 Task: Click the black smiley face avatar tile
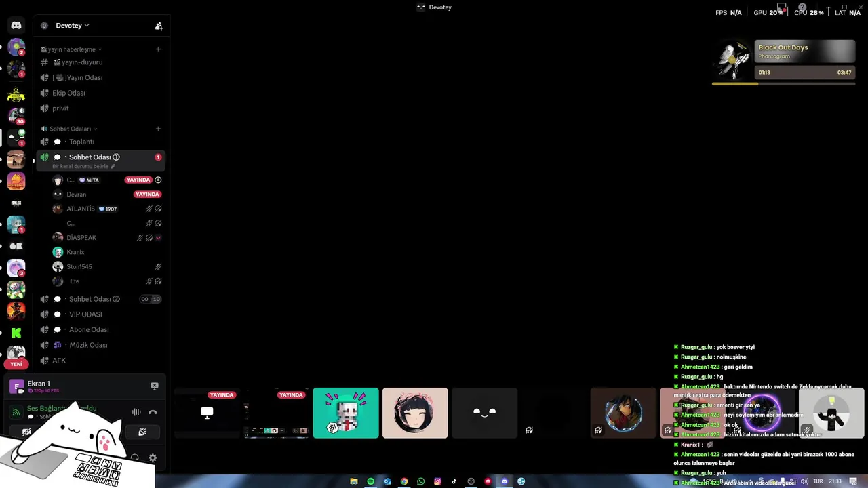(x=484, y=413)
